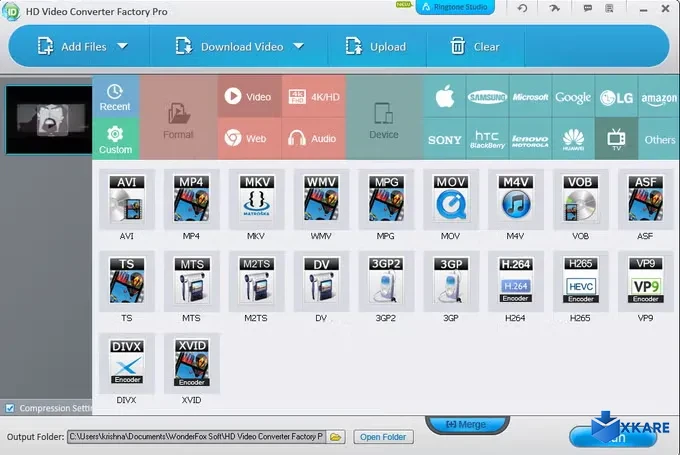Select the AVI format icon
This screenshot has height=455, width=680.
(x=127, y=199)
